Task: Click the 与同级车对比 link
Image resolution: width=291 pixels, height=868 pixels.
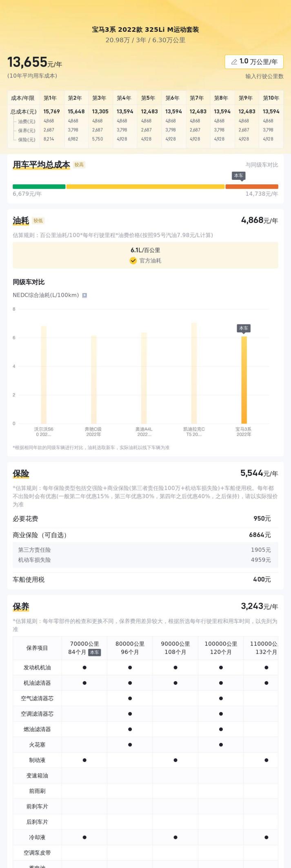Action: click(x=262, y=165)
